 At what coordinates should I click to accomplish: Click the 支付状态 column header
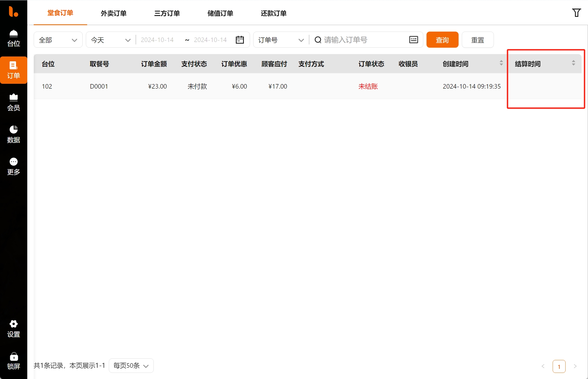tap(194, 64)
